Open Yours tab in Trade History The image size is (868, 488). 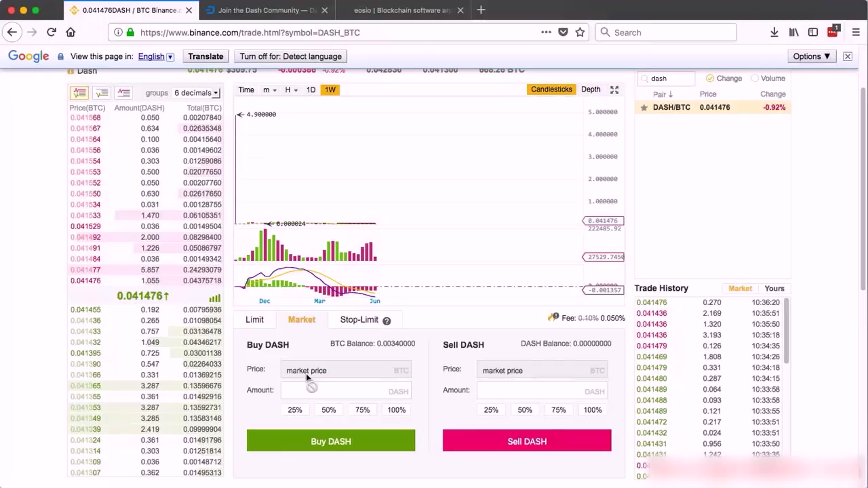pos(774,289)
